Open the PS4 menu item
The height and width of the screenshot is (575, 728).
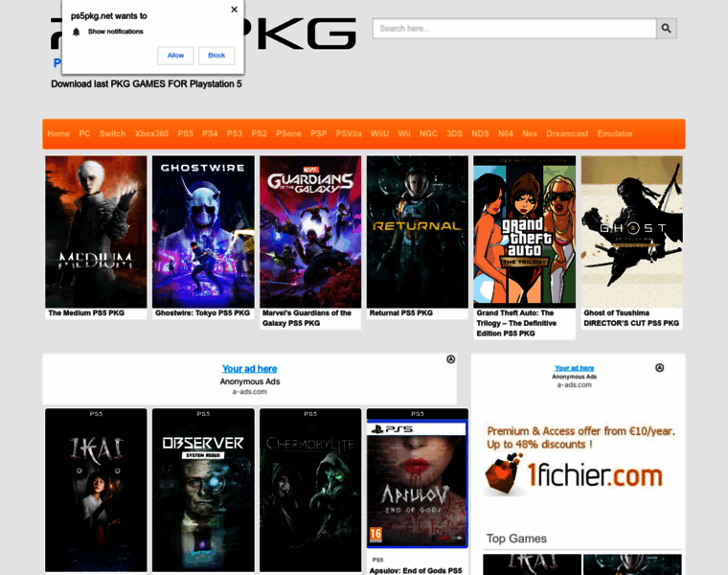pos(210,134)
